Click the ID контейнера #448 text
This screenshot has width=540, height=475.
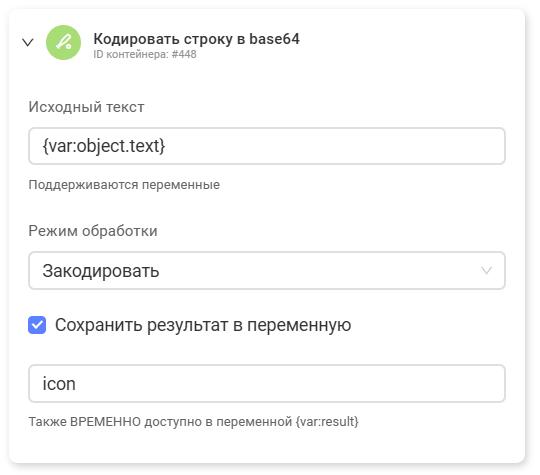pyautogui.click(x=145, y=54)
